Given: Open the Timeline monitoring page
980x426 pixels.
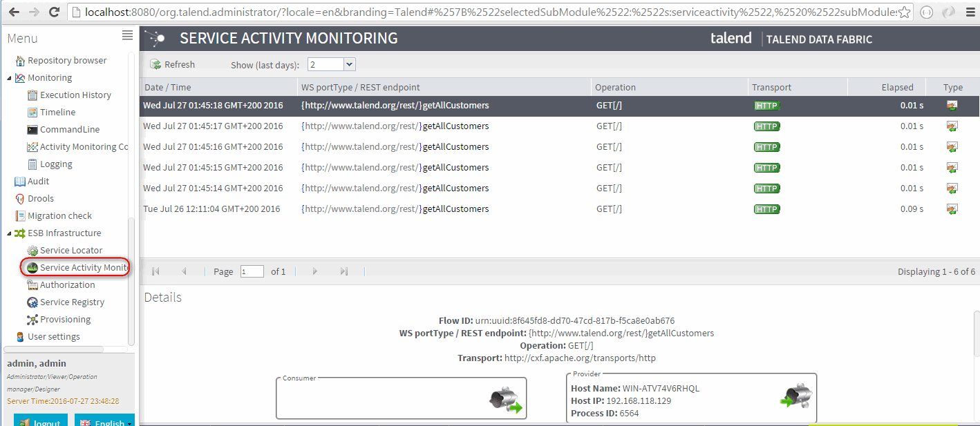Looking at the screenshot, I should coord(57,113).
